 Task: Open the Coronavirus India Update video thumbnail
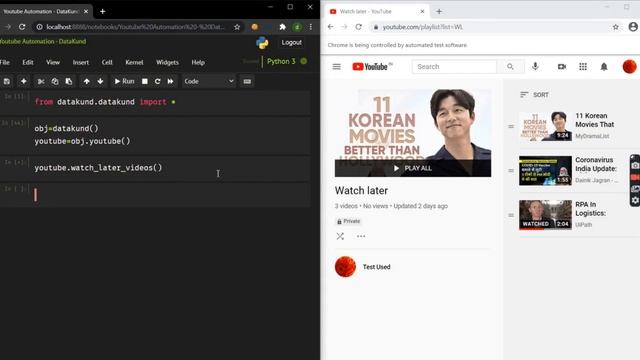click(x=545, y=171)
